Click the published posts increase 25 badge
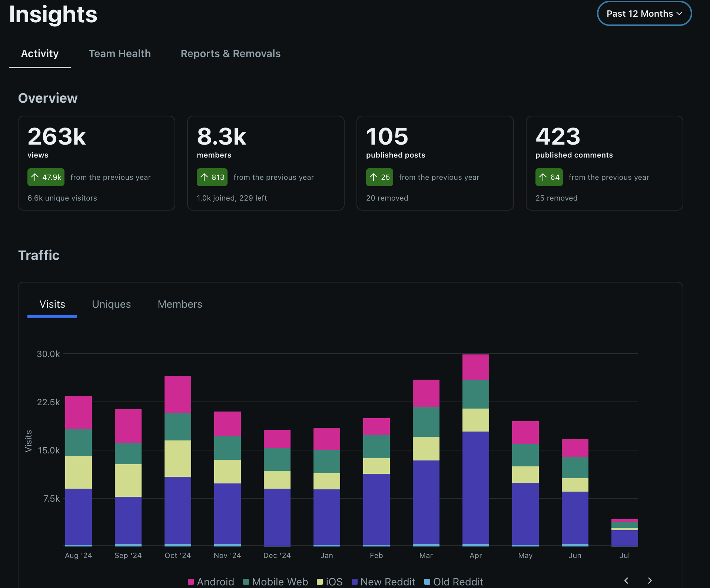 (379, 177)
